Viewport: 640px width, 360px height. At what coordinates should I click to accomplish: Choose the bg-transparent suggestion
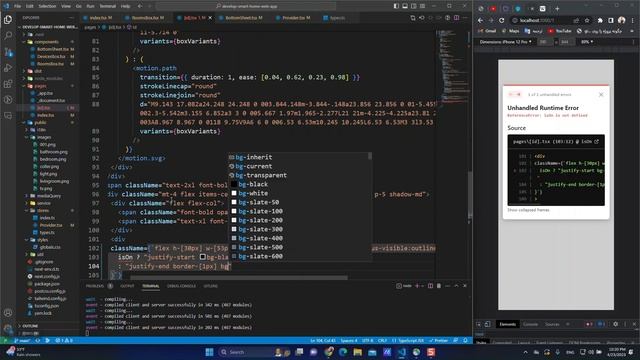[261, 175]
